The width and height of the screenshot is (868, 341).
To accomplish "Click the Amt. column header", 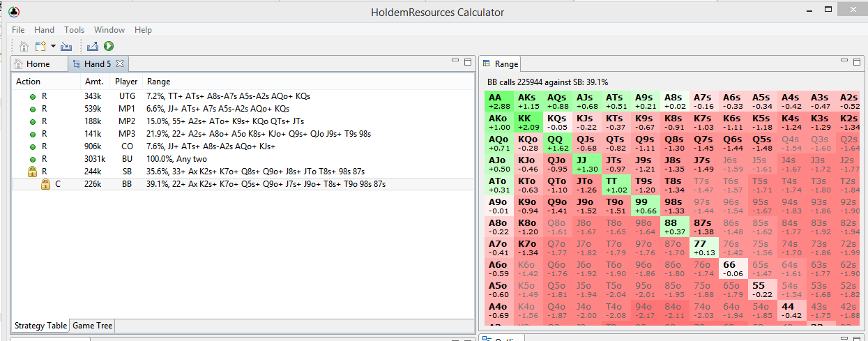I will click(x=93, y=82).
